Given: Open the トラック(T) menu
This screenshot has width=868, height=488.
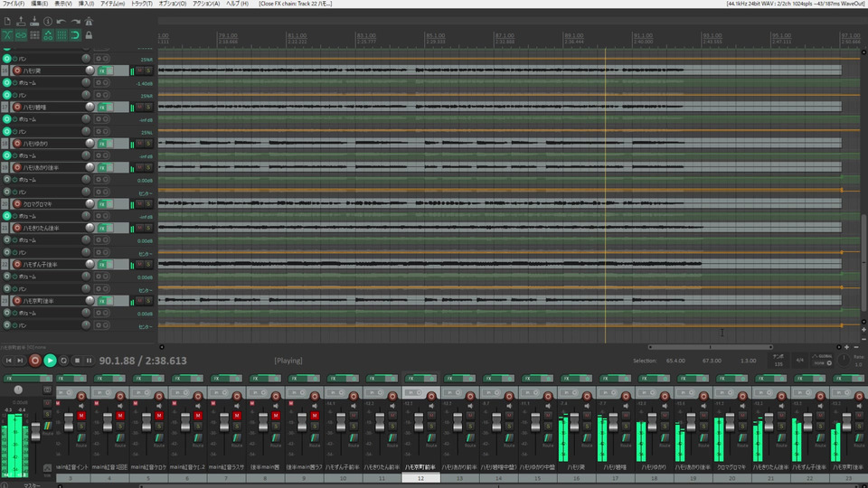Looking at the screenshot, I should click(x=141, y=4).
